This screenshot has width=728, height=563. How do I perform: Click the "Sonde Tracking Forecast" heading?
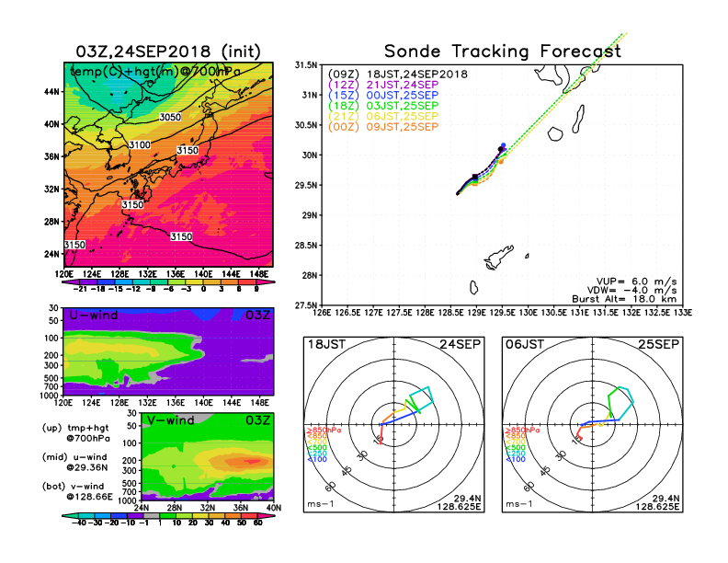click(x=503, y=52)
